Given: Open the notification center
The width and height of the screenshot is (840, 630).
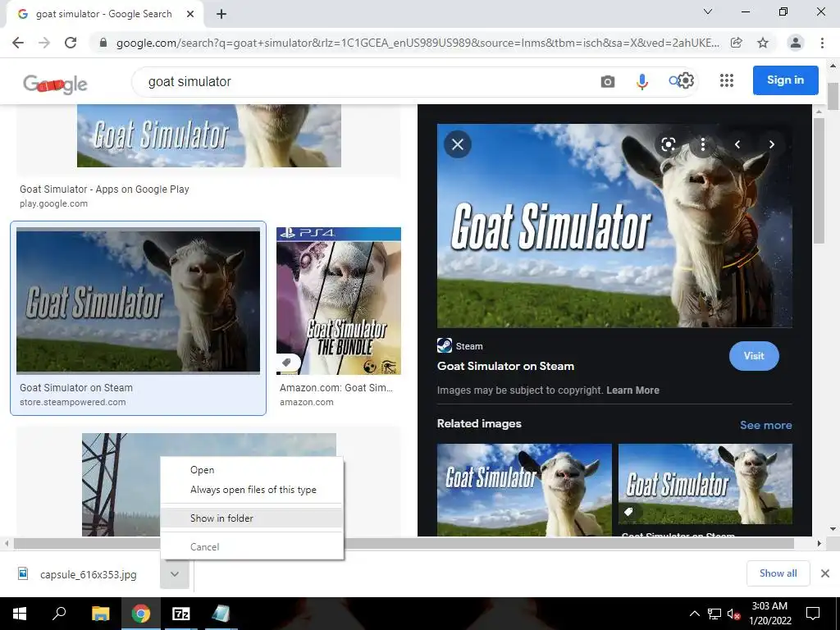Looking at the screenshot, I should point(813,614).
